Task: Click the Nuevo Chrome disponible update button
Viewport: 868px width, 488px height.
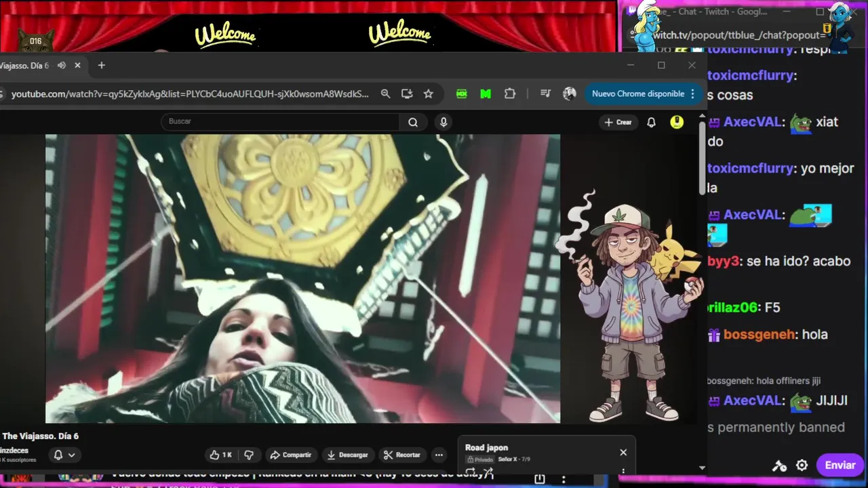Action: [637, 94]
